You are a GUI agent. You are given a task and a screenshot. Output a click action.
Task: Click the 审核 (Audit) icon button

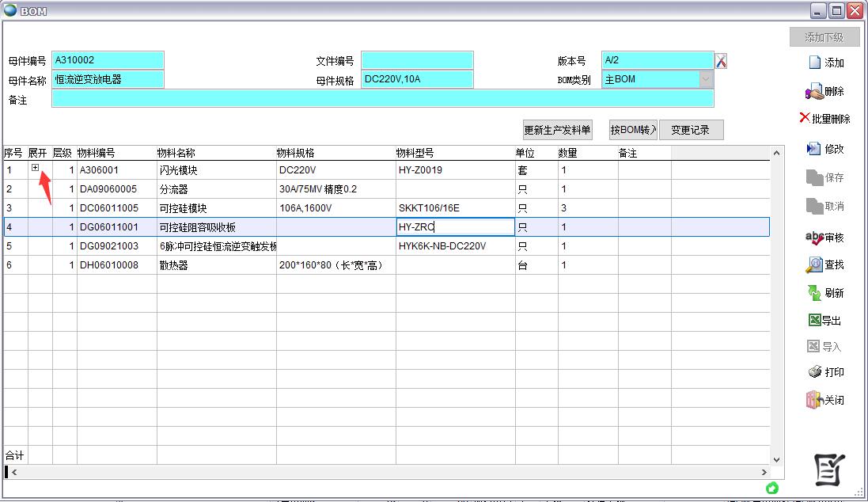tap(825, 238)
